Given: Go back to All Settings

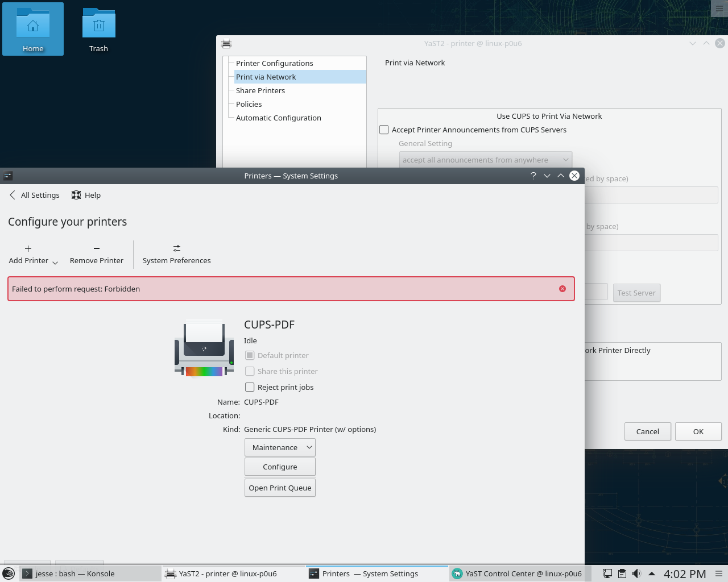Looking at the screenshot, I should point(34,195).
